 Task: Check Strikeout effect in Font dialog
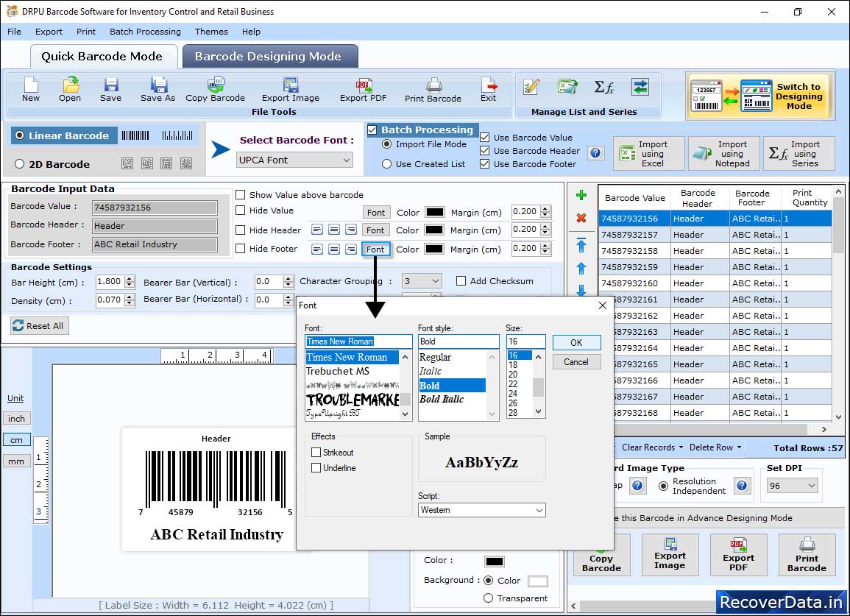[316, 452]
